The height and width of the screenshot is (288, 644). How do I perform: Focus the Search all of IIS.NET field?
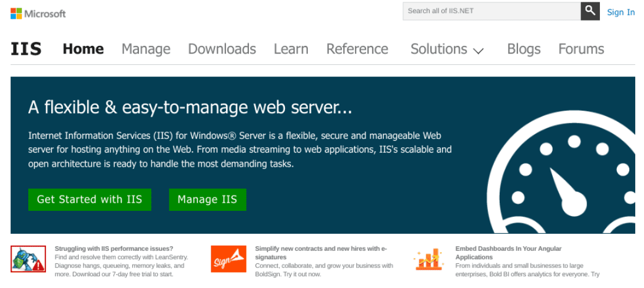492,11
